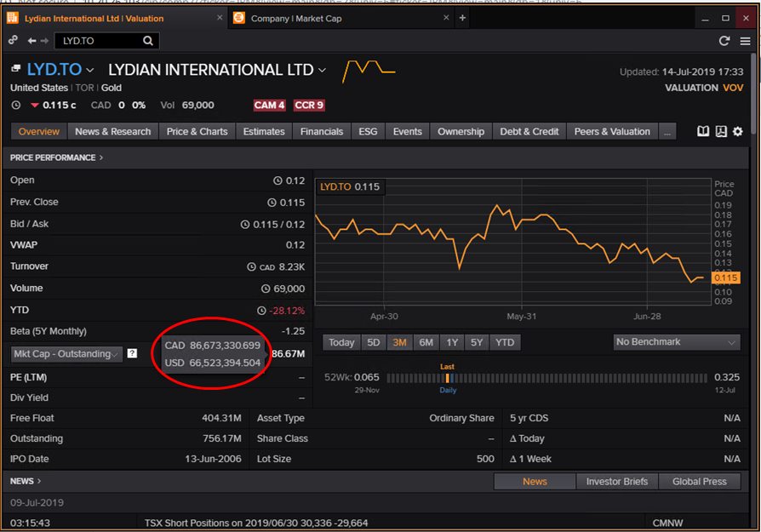761x532 pixels.
Task: Open the No Benchmark dropdown
Action: click(x=677, y=342)
